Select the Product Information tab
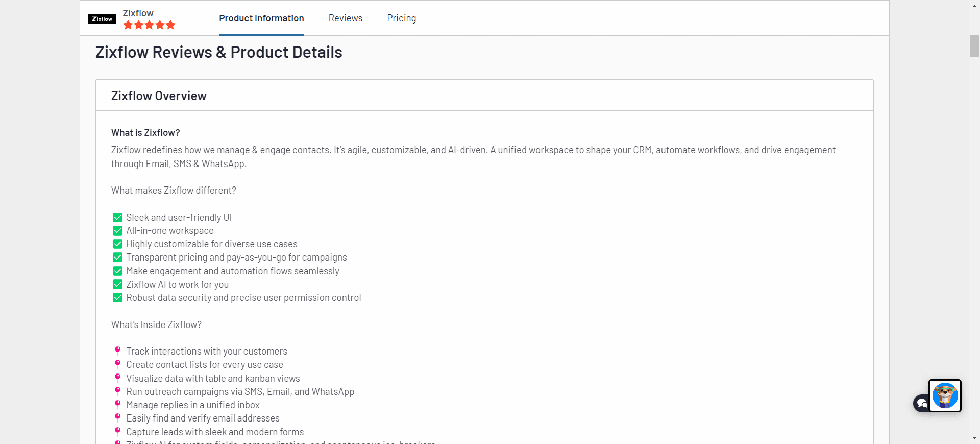 tap(261, 18)
